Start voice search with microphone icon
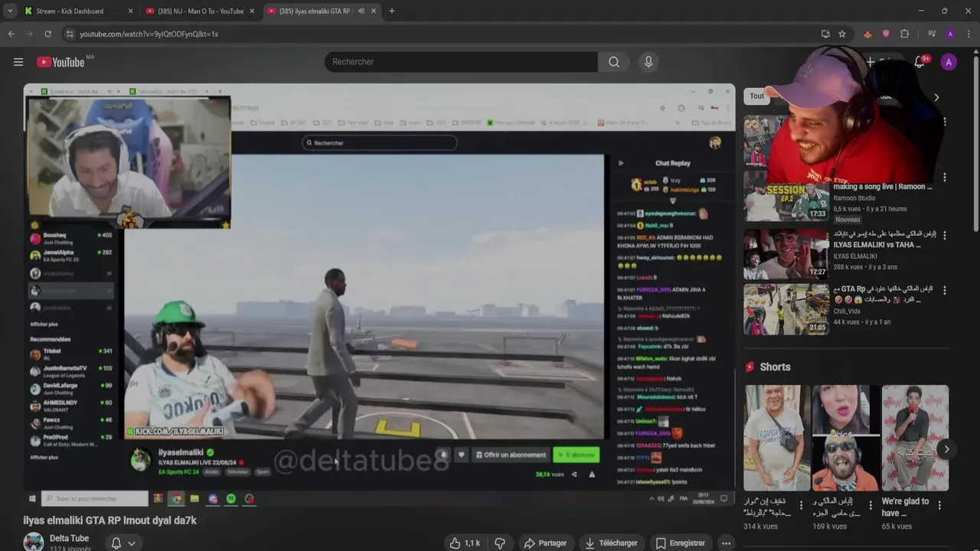The width and height of the screenshot is (980, 551). (x=648, y=62)
